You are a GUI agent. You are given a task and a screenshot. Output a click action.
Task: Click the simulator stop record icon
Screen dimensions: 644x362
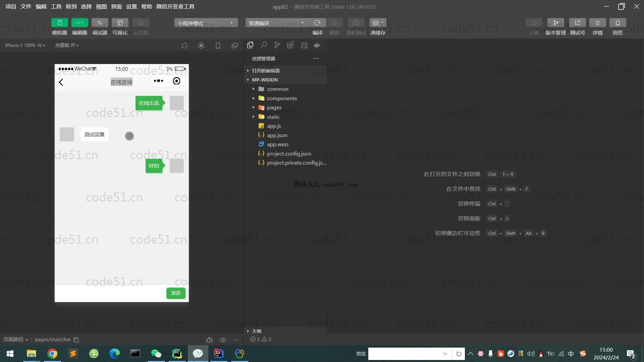click(x=201, y=46)
